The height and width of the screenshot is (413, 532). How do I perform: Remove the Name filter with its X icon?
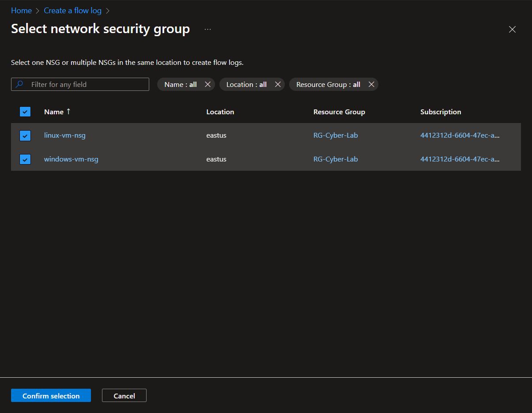pyautogui.click(x=208, y=84)
